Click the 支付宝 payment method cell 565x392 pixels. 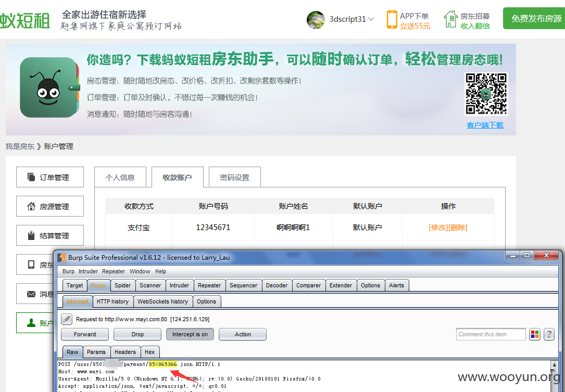(x=139, y=227)
